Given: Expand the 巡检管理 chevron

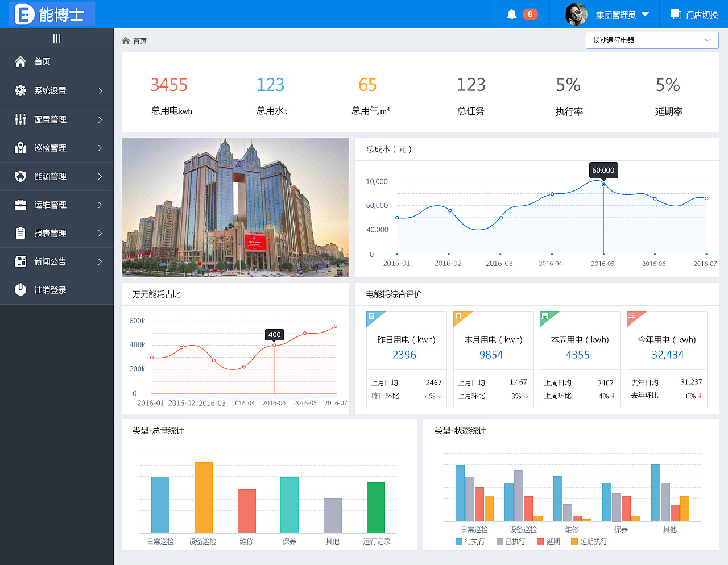Looking at the screenshot, I should pos(100,148).
